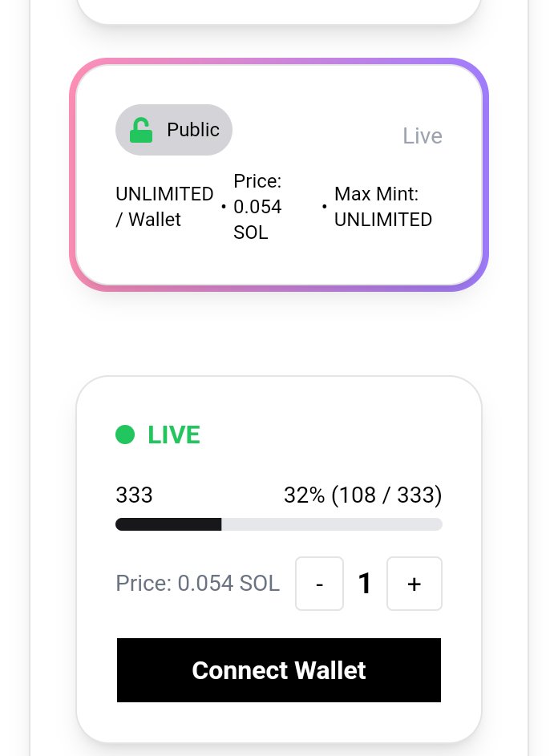Click the first bullet separator in the Public card
This screenshot has width=554, height=756.
(223, 207)
